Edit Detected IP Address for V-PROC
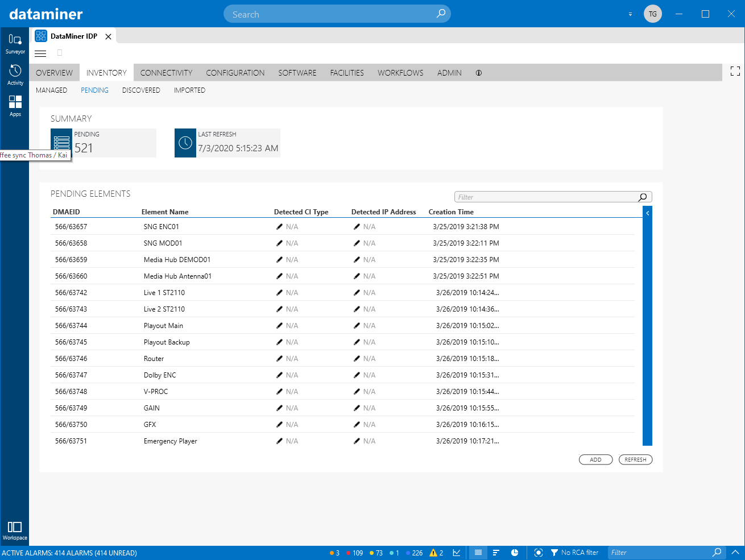The image size is (745, 560). click(357, 391)
